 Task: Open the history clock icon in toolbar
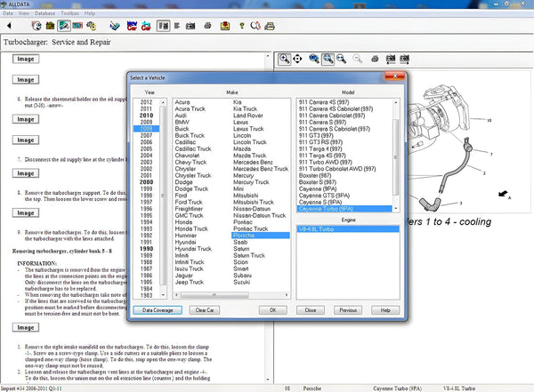[x=36, y=26]
